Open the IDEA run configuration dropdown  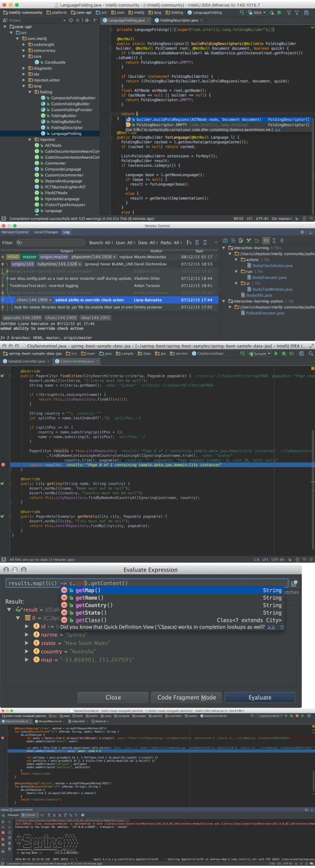click(x=257, y=13)
